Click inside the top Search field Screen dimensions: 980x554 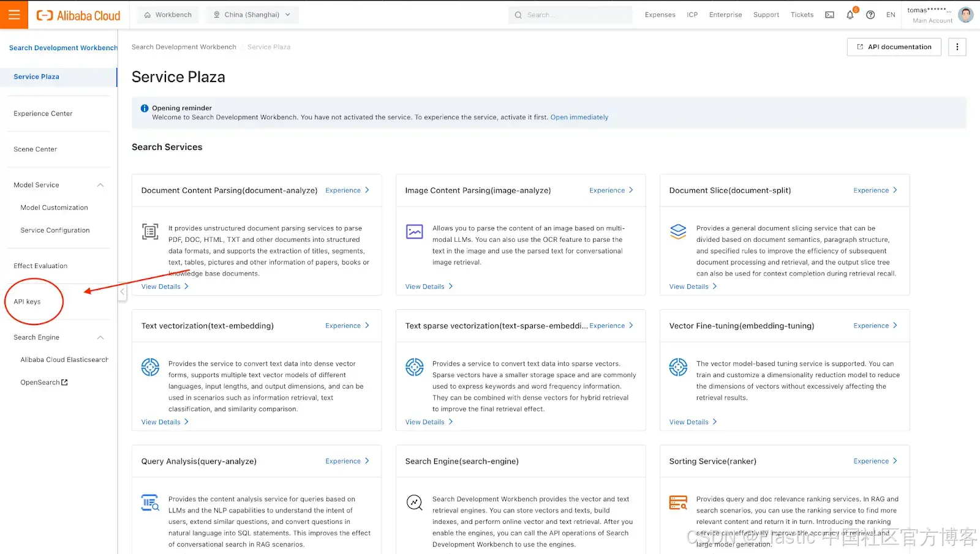[570, 15]
